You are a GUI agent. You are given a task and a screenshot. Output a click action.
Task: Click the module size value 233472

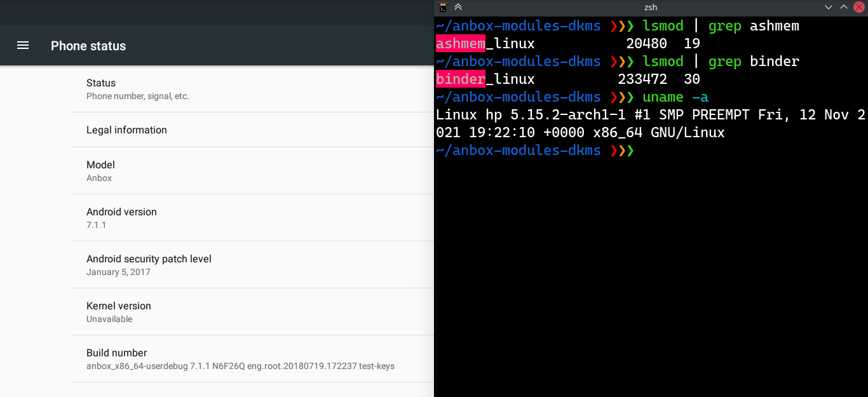(642, 79)
